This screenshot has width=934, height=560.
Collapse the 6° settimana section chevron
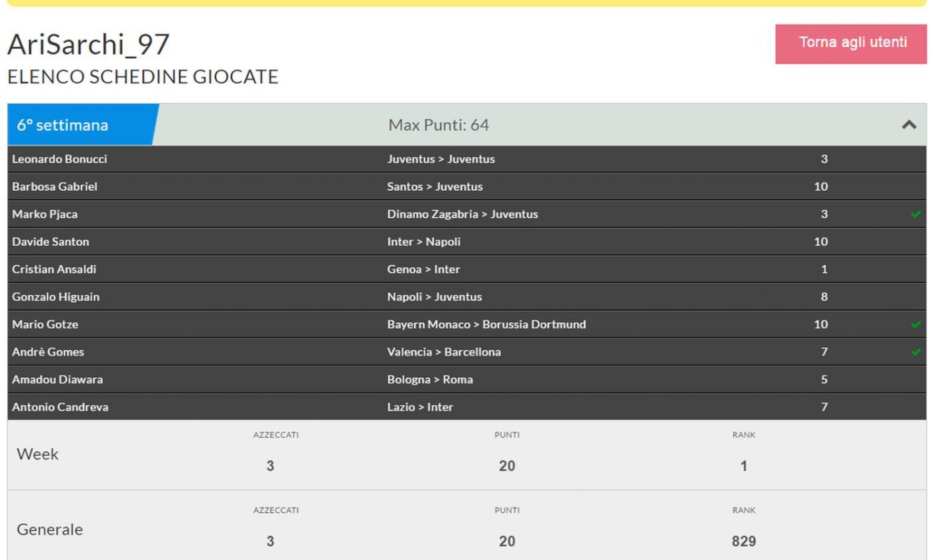pos(909,125)
